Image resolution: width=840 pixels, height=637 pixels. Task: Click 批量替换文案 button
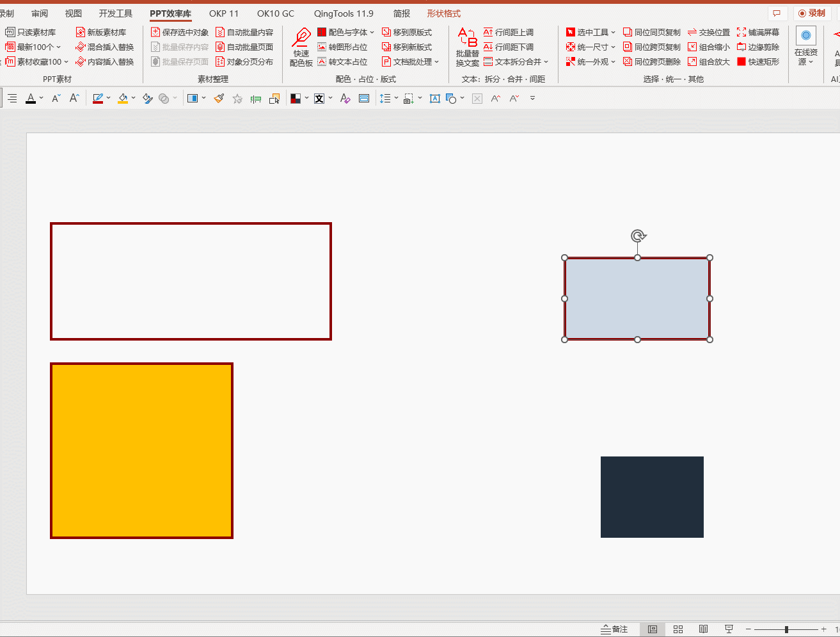click(x=468, y=47)
